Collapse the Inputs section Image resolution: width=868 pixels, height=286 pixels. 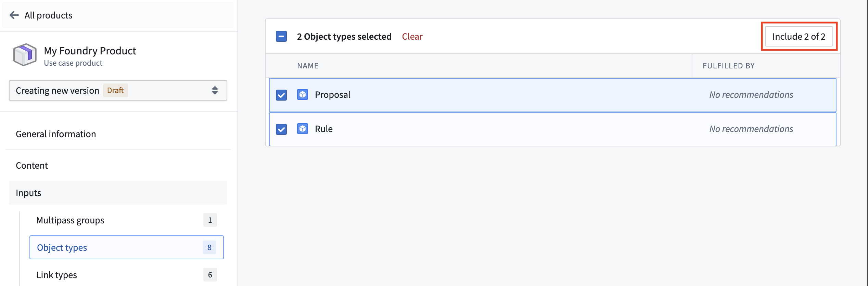[118, 193]
